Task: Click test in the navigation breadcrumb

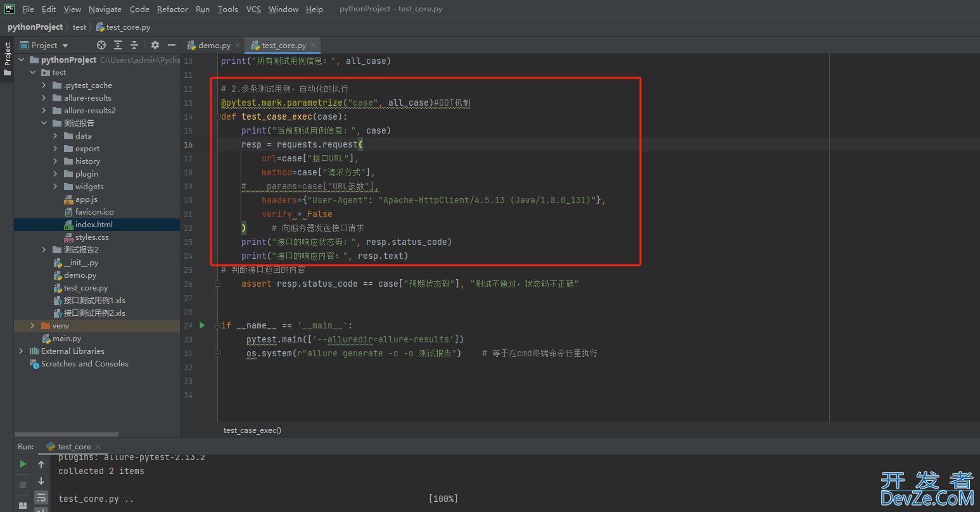Action: (79, 27)
